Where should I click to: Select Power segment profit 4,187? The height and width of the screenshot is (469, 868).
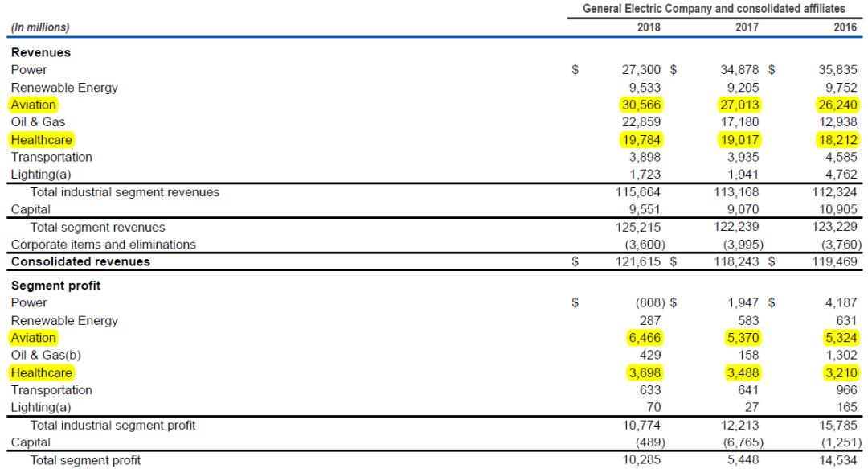[x=841, y=302]
